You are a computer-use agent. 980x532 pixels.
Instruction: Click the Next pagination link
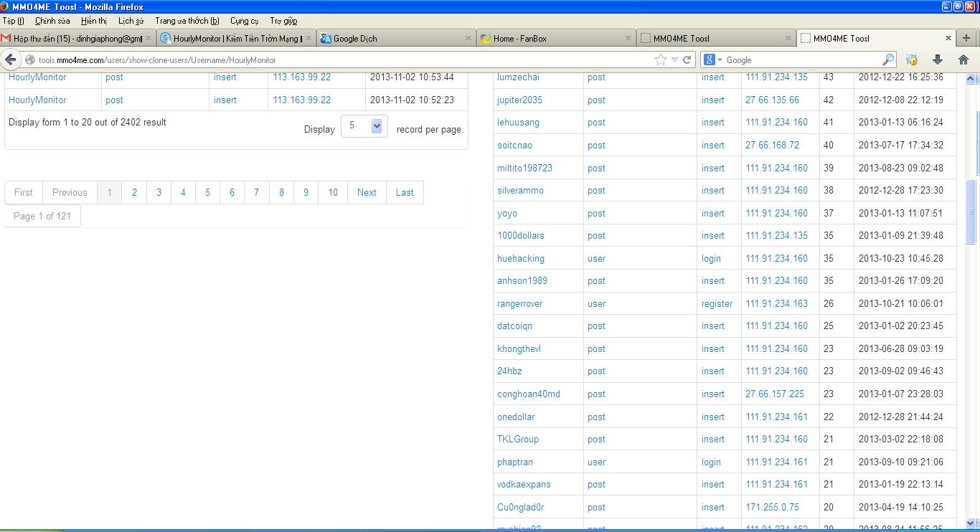tap(367, 192)
